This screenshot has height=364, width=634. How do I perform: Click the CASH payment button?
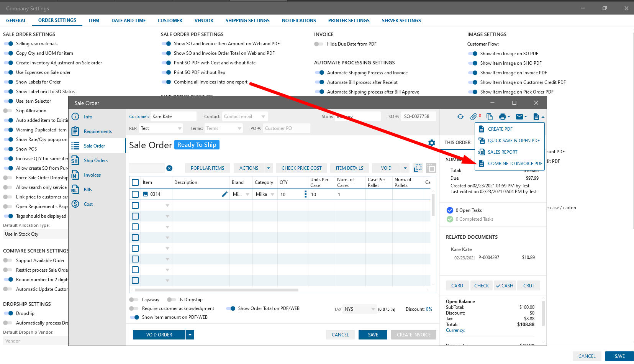click(x=504, y=286)
